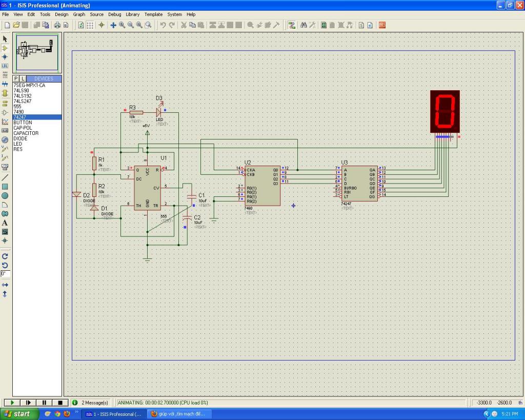Pause the running simulation
Viewport: 525px width, 420px height.
[44, 403]
